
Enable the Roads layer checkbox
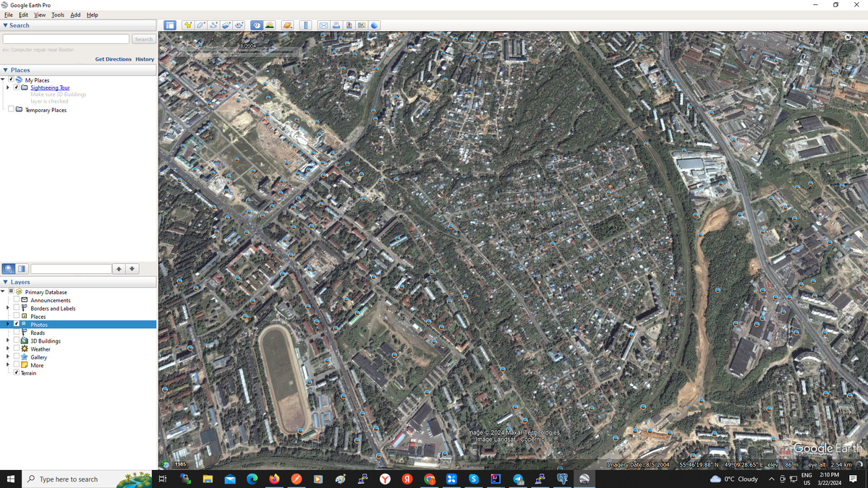click(x=17, y=333)
